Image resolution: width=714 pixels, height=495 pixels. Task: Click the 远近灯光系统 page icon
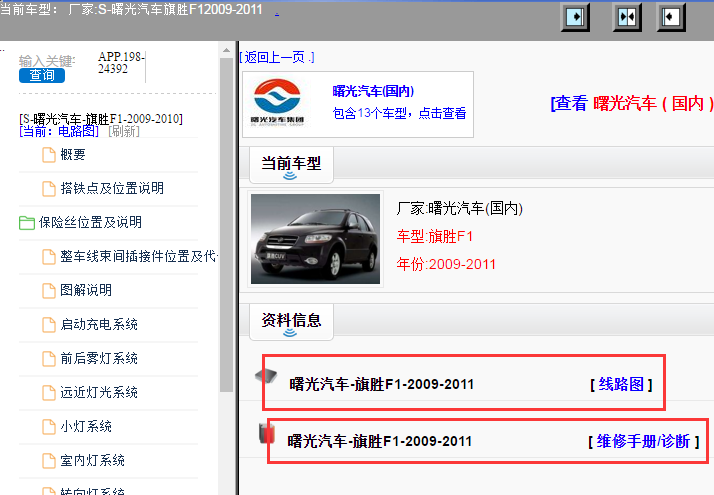tap(49, 393)
